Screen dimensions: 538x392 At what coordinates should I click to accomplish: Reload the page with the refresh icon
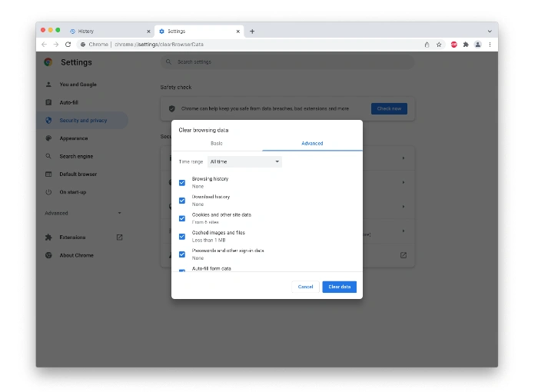(x=68, y=45)
